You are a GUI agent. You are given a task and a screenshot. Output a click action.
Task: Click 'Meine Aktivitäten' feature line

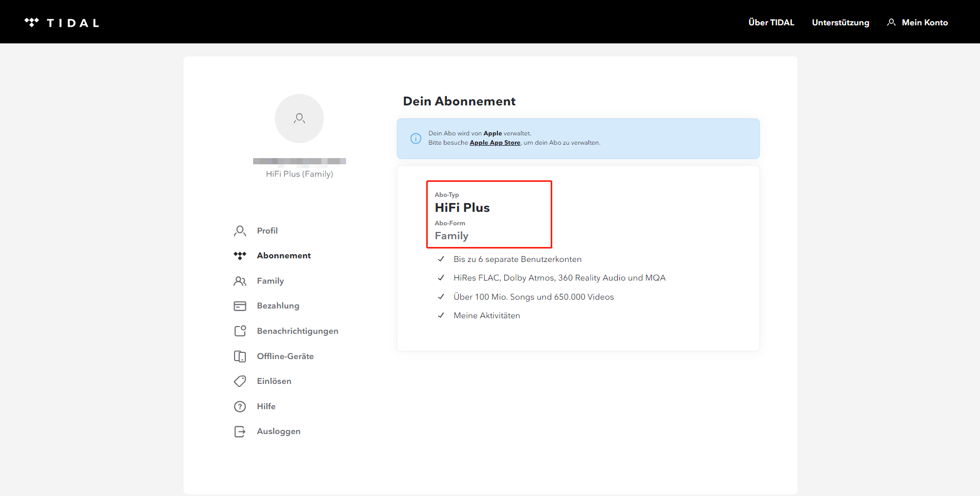pyautogui.click(x=487, y=315)
